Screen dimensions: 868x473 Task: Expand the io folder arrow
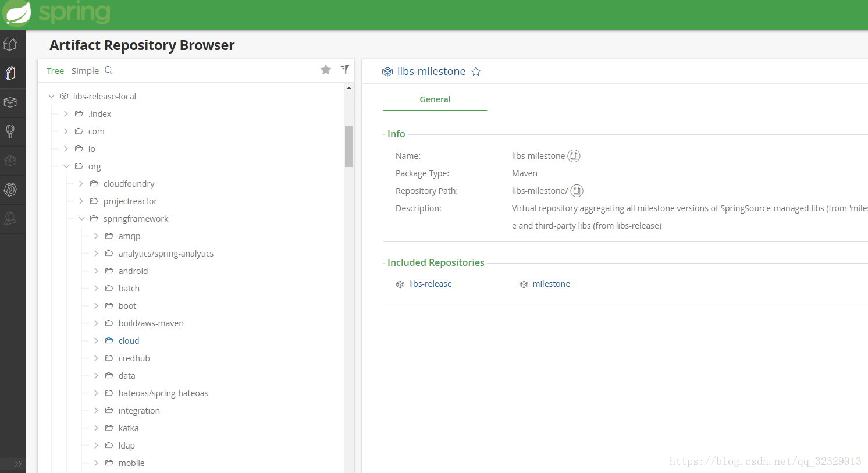66,149
